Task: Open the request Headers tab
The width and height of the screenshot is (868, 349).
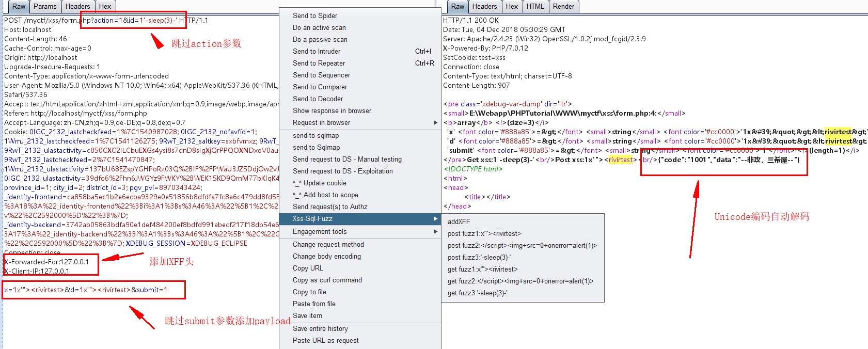Action: click(x=77, y=6)
